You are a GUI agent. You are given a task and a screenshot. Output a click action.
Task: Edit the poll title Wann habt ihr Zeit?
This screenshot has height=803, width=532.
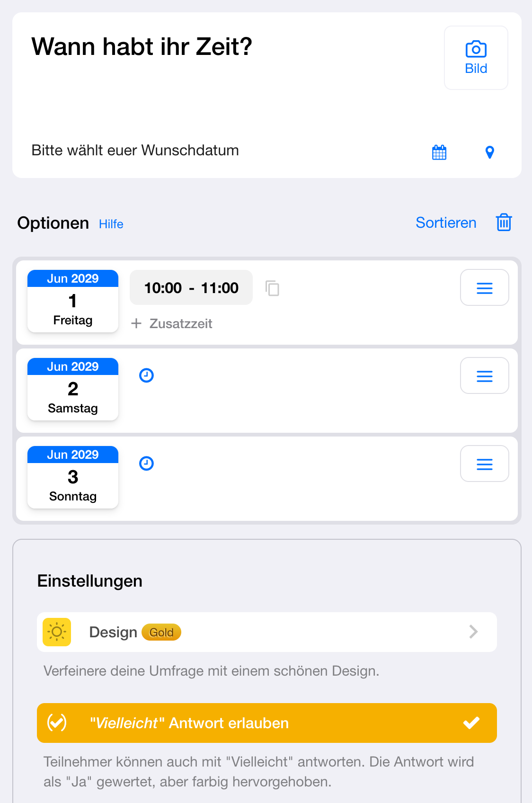point(142,47)
